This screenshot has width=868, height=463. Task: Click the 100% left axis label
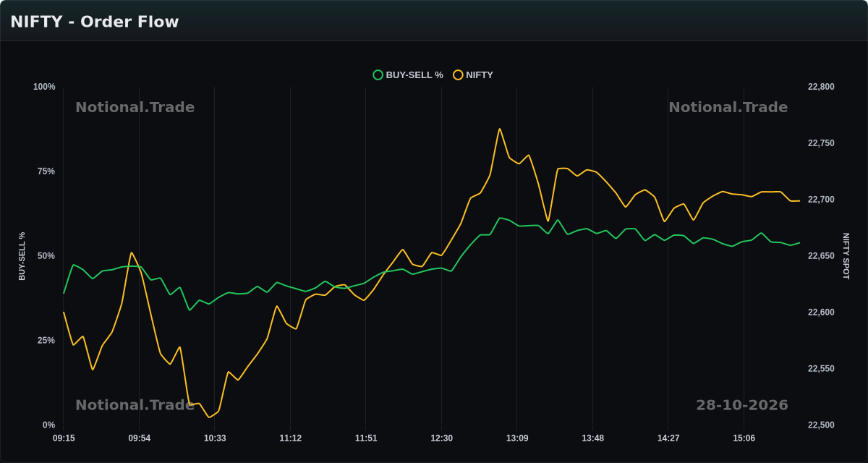pos(44,87)
